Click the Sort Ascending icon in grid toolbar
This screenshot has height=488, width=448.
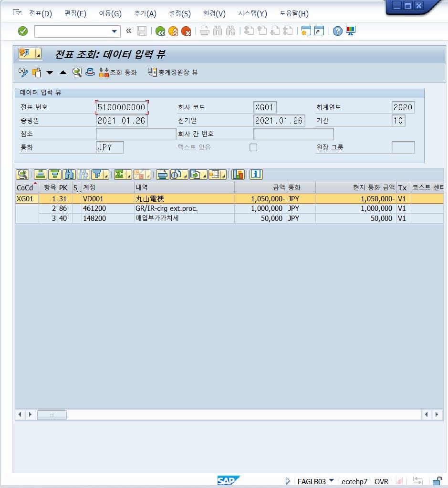(40, 174)
